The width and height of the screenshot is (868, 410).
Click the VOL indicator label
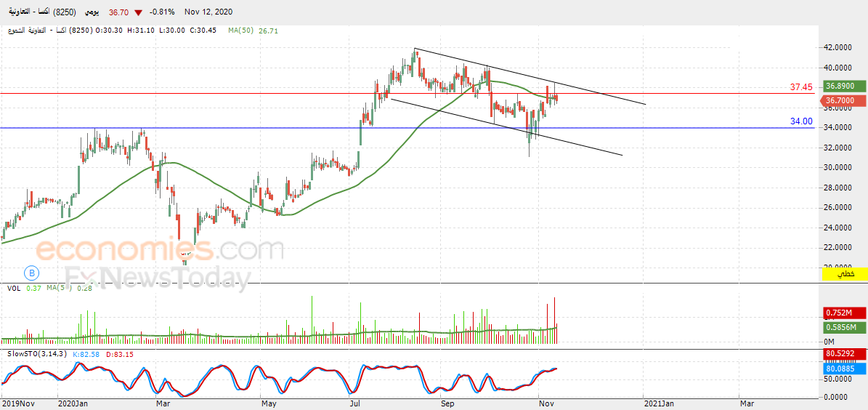(15, 288)
